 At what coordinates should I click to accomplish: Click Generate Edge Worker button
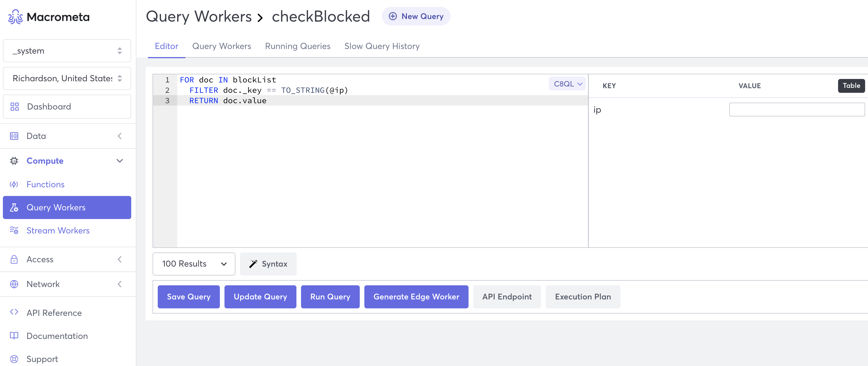(x=416, y=297)
